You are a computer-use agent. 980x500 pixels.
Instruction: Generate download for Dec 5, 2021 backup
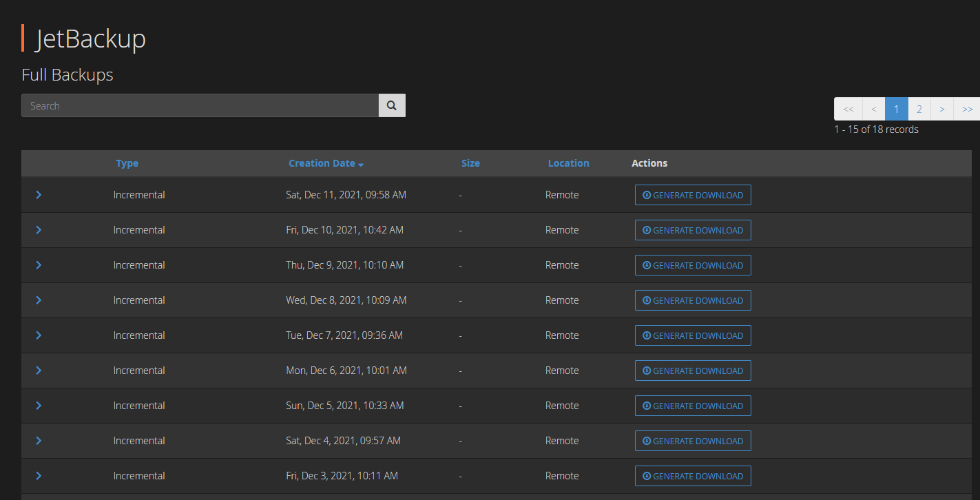tap(693, 406)
